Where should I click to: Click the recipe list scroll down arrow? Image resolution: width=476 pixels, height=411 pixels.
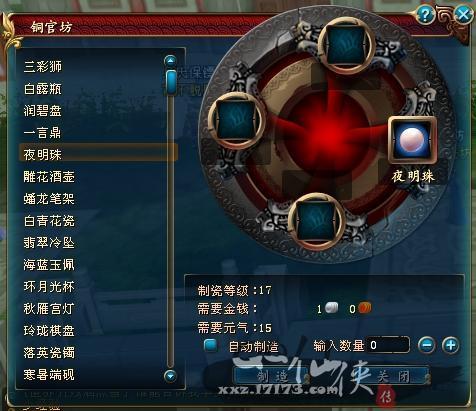click(170, 376)
